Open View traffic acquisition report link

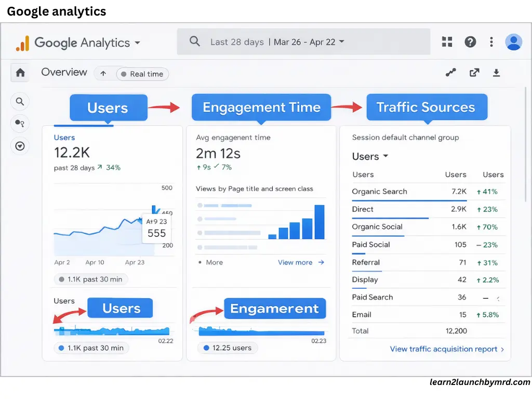click(447, 349)
